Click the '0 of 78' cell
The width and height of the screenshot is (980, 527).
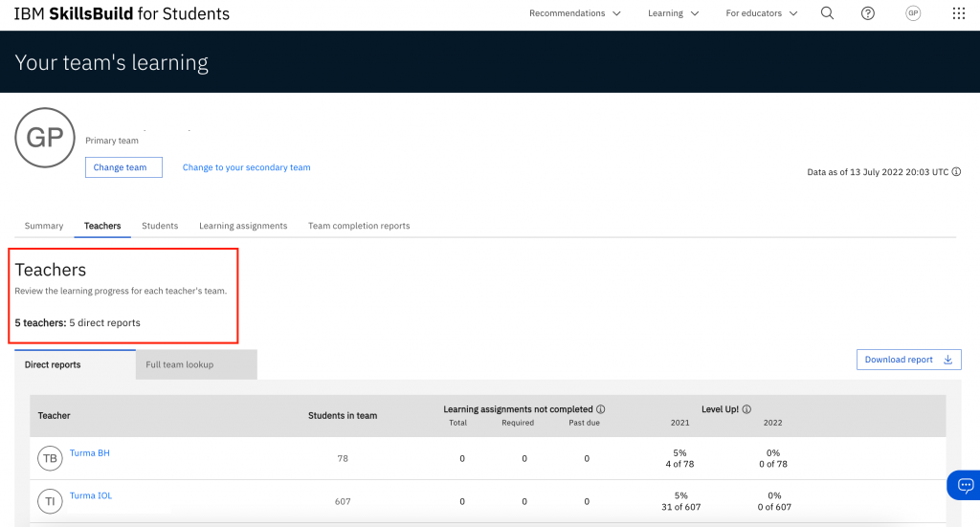tap(773, 464)
